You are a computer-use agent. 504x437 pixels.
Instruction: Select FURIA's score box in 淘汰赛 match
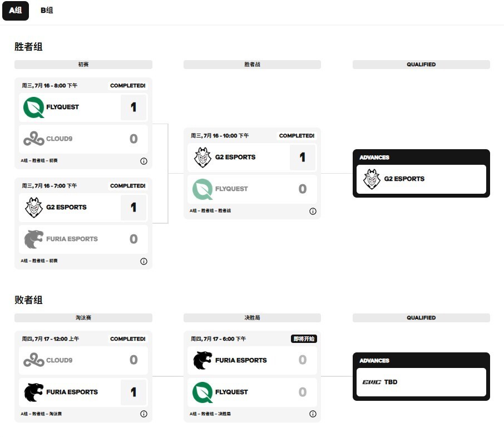click(x=134, y=392)
